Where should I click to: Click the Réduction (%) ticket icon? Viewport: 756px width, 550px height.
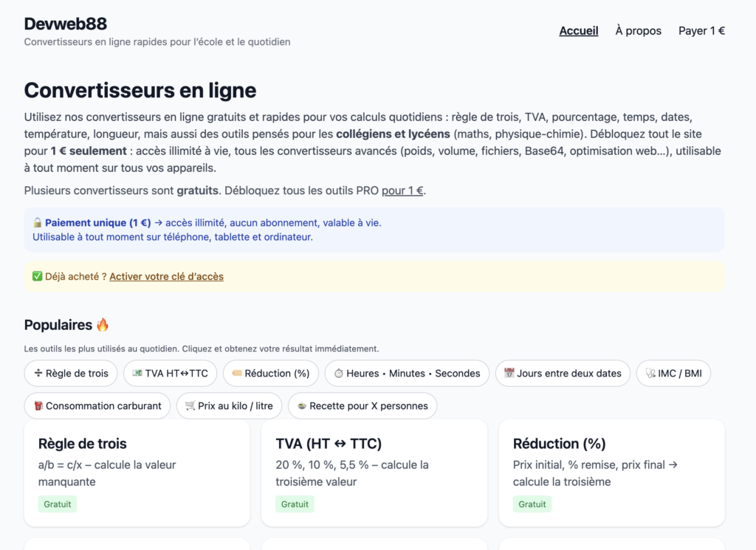pos(236,374)
